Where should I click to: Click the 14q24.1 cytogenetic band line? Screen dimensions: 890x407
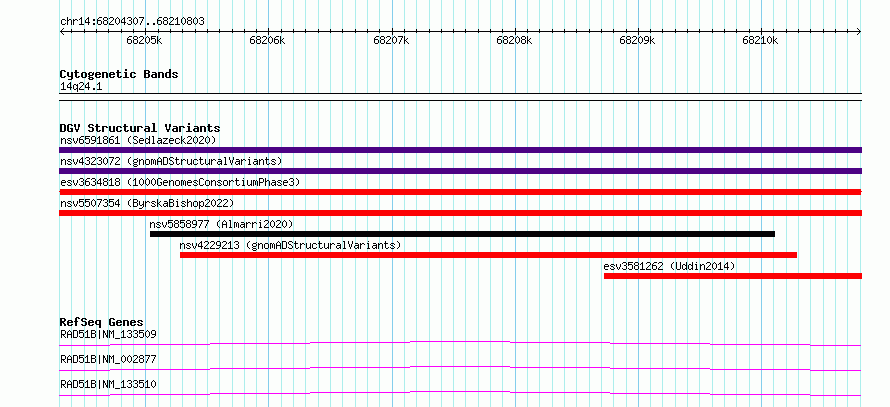coord(460,97)
